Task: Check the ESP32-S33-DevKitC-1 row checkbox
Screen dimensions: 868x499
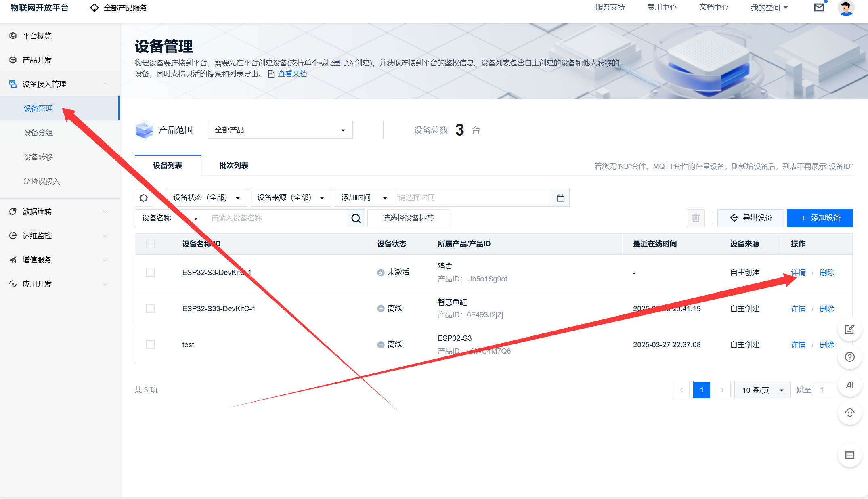Action: coord(150,309)
